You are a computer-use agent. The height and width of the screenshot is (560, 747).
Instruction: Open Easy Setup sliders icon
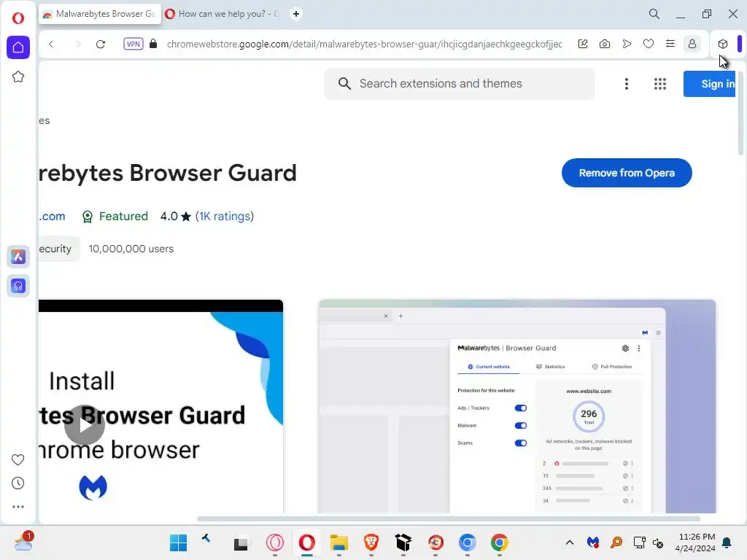point(670,44)
